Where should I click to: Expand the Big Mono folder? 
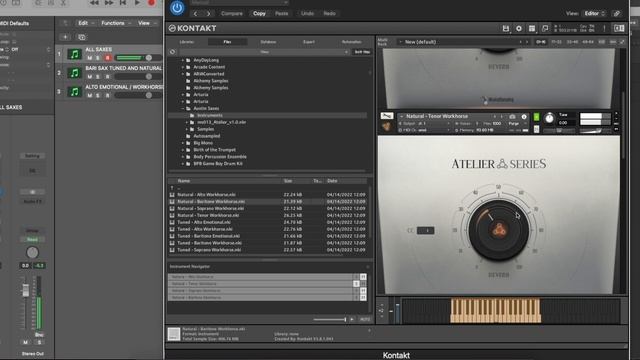(183, 143)
